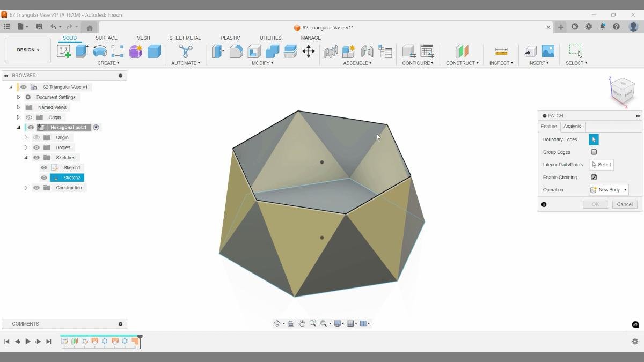644x362 pixels.
Task: Click the Measure tool in Inspect panel
Action: tap(501, 51)
